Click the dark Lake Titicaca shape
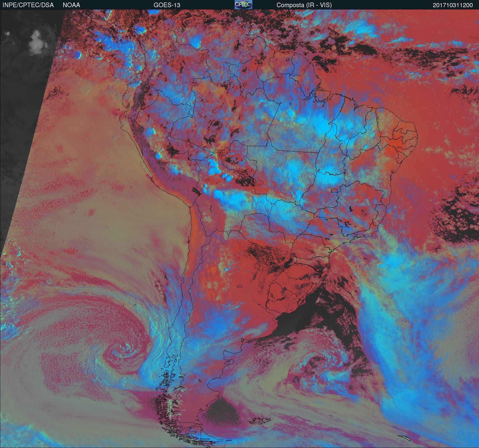This screenshot has height=448, width=479. point(196,190)
